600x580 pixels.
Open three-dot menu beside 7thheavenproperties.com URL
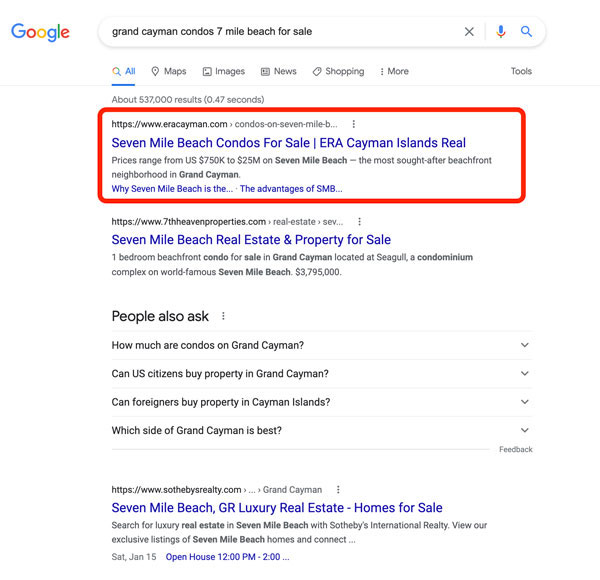tap(359, 222)
